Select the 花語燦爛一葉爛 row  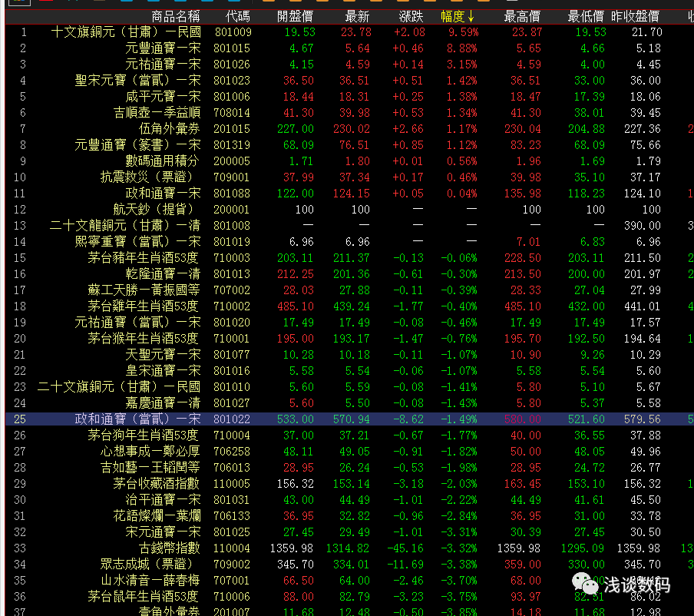349,516
